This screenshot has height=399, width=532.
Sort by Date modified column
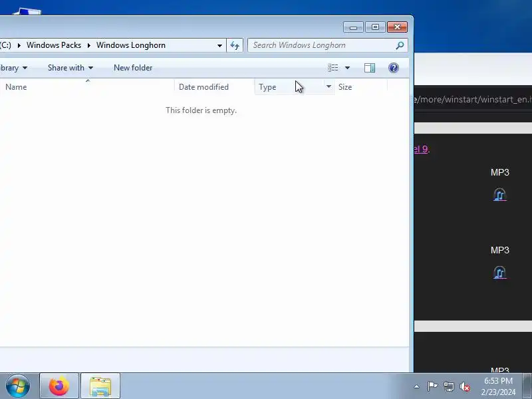pos(214,87)
